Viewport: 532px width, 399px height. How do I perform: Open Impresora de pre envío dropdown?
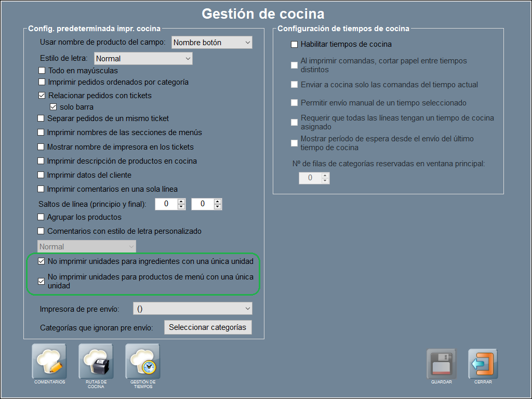[x=192, y=309]
